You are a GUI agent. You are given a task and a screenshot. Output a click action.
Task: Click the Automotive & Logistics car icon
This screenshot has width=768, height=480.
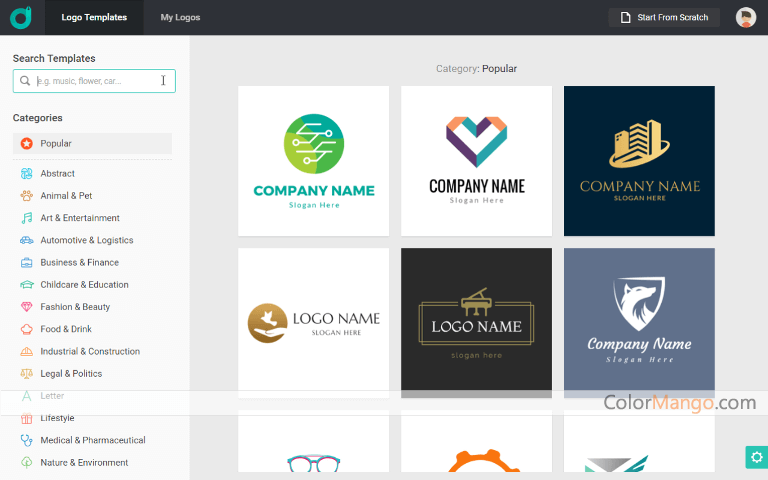pyautogui.click(x=27, y=240)
